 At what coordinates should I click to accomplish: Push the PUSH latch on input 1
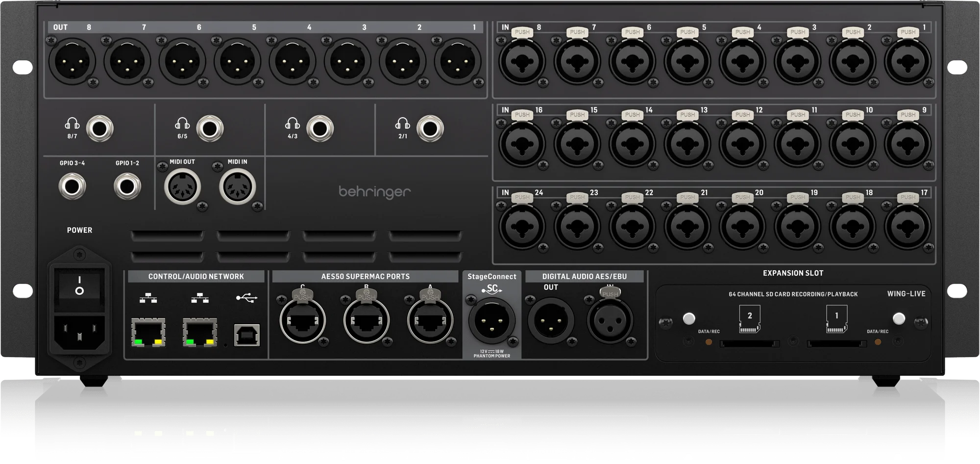(908, 32)
